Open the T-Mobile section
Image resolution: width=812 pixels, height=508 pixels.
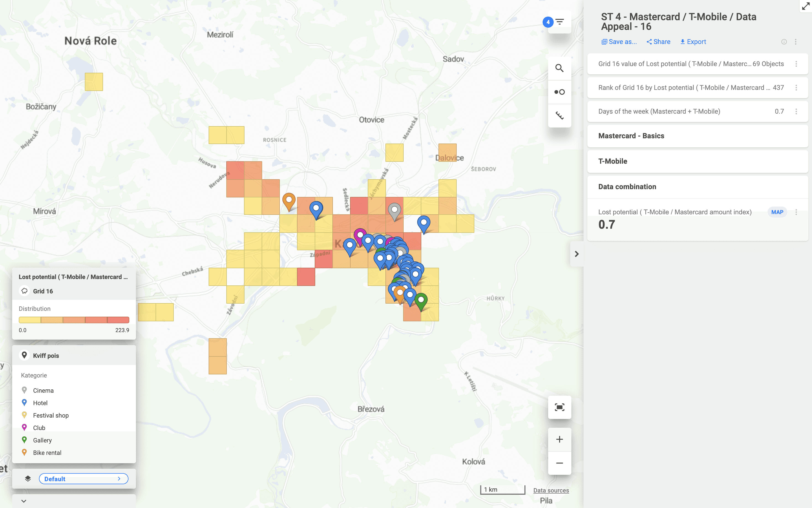[698, 161]
